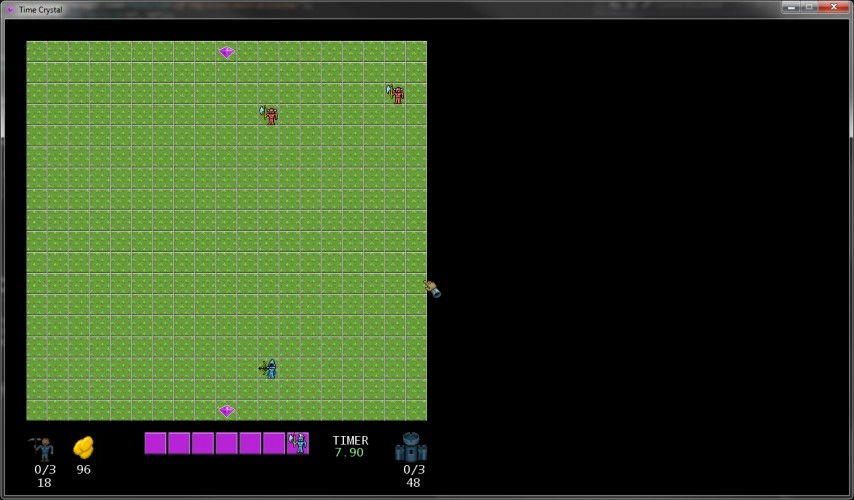
Task: Click the fourth purple queue slot
Action: point(227,443)
